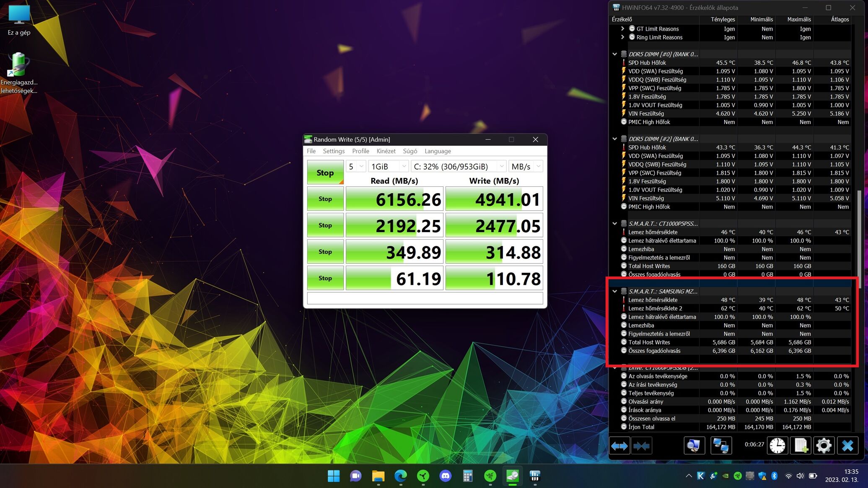Click the large Stop button for all tests

tap(325, 173)
